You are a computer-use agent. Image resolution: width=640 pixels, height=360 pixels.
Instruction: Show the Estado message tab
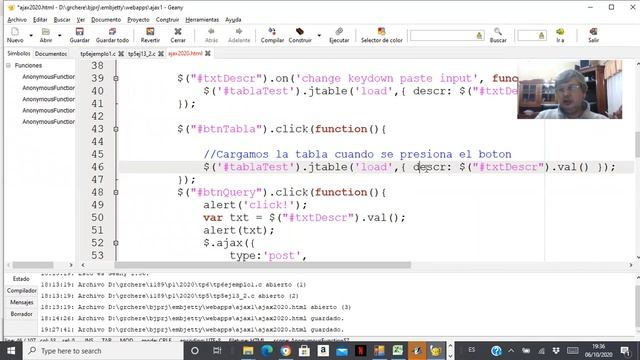pyautogui.click(x=21, y=279)
